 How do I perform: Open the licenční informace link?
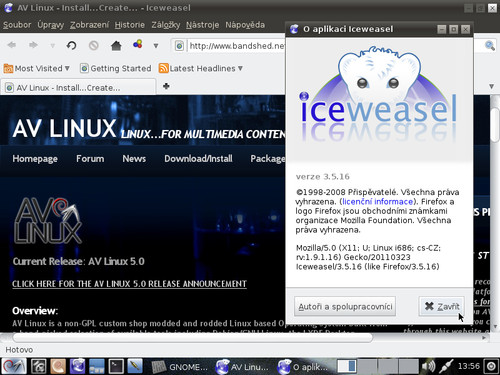click(378, 202)
